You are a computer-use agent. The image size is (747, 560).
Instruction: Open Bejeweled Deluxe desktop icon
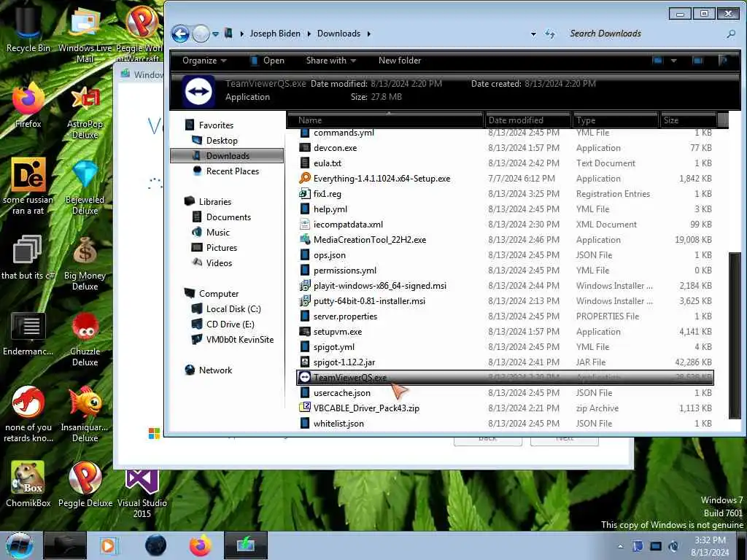[85, 187]
